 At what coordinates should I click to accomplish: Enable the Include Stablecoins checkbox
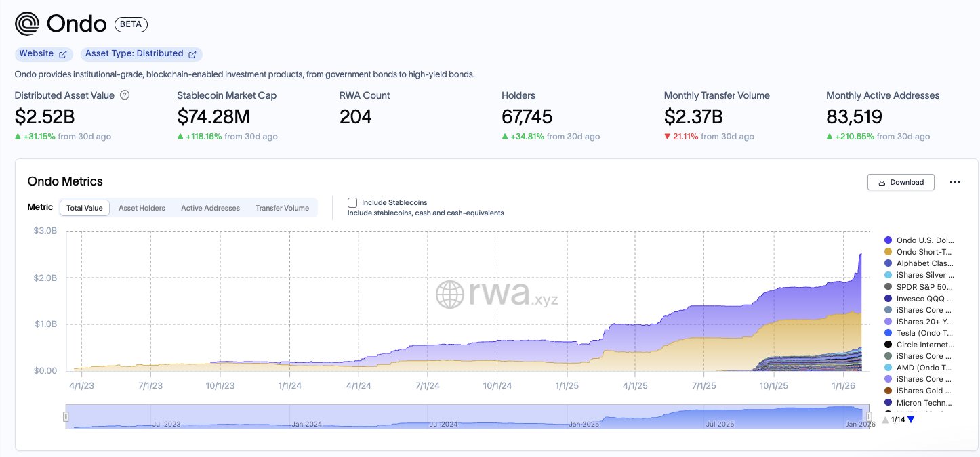(x=352, y=202)
